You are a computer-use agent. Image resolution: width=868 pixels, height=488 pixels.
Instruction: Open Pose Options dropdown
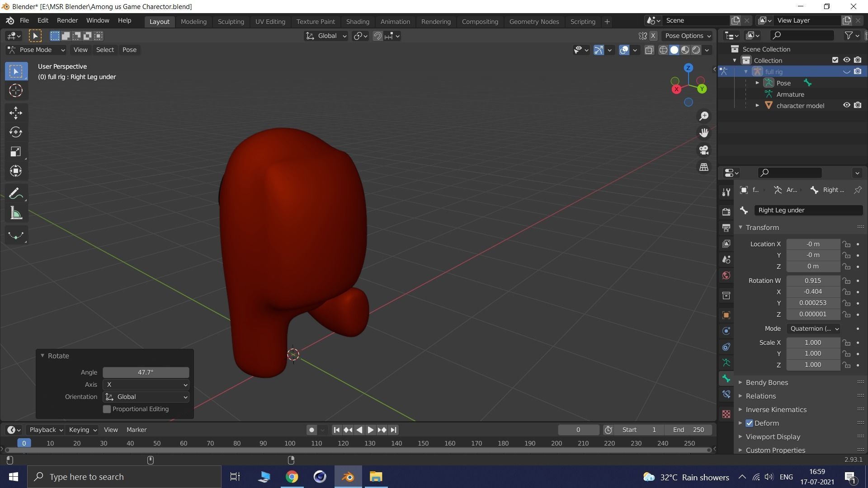click(687, 36)
